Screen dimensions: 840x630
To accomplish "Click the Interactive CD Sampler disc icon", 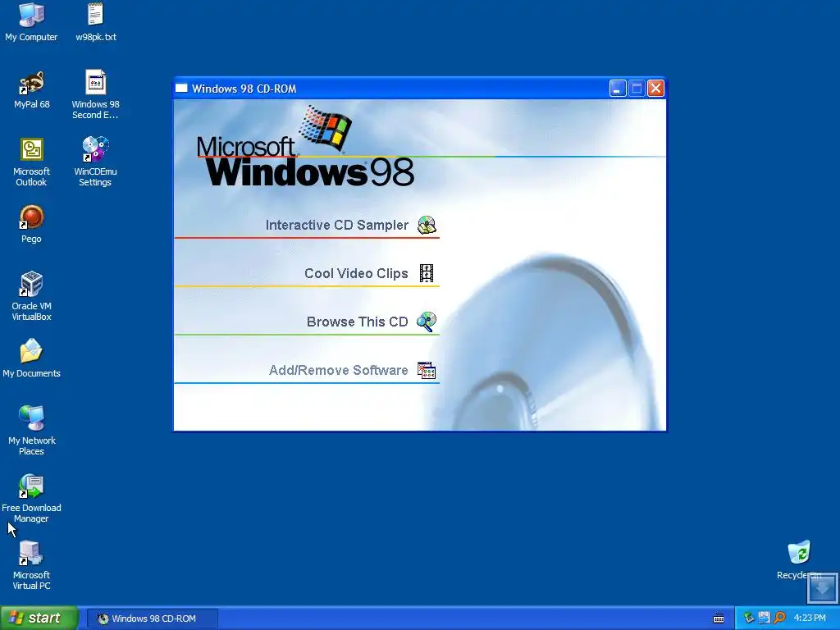I will tap(427, 225).
